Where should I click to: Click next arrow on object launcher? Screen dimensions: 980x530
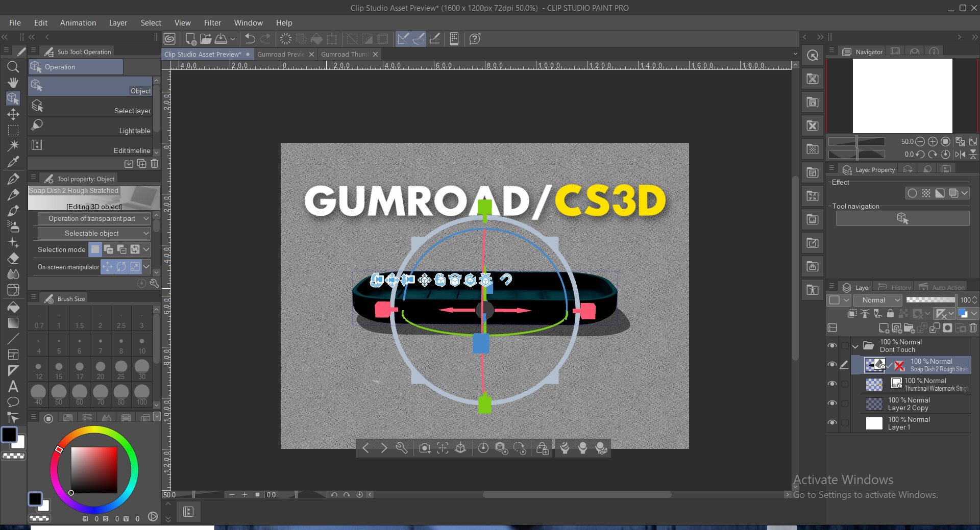(384, 448)
